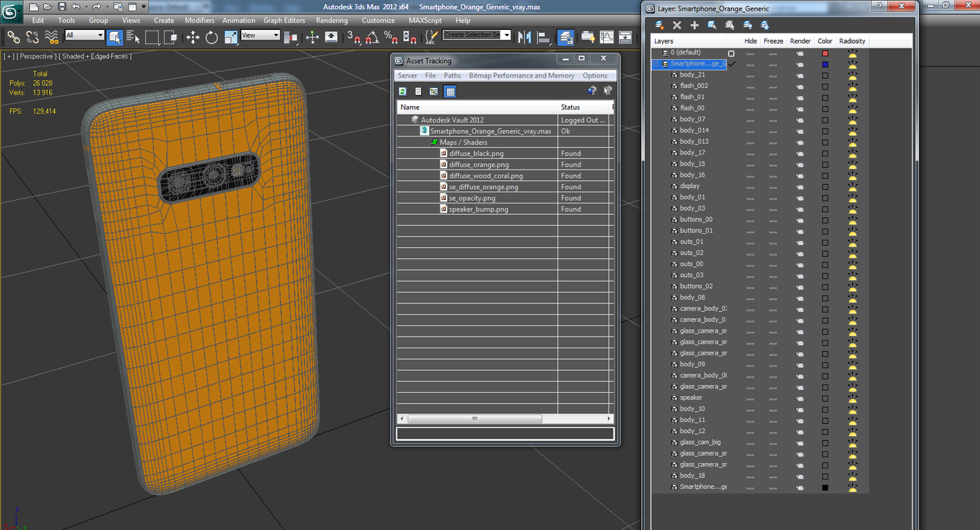Click the Align tool icon
This screenshot has height=530, width=980.
coord(544,37)
